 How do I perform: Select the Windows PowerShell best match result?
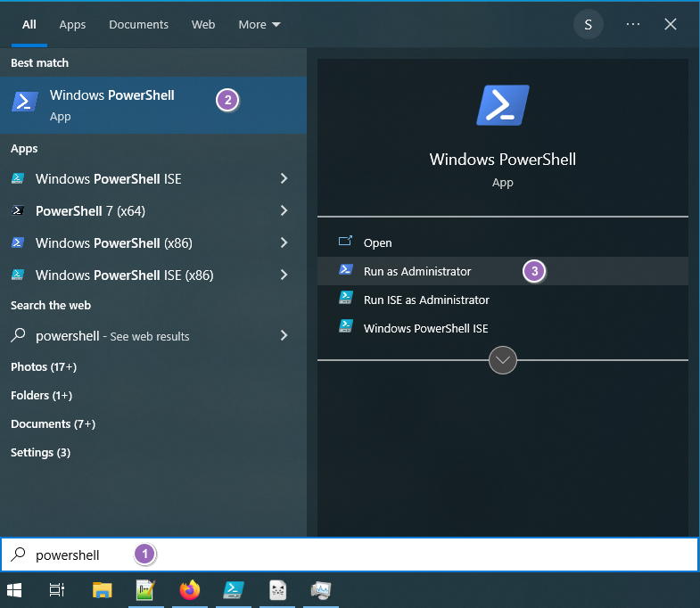(111, 104)
